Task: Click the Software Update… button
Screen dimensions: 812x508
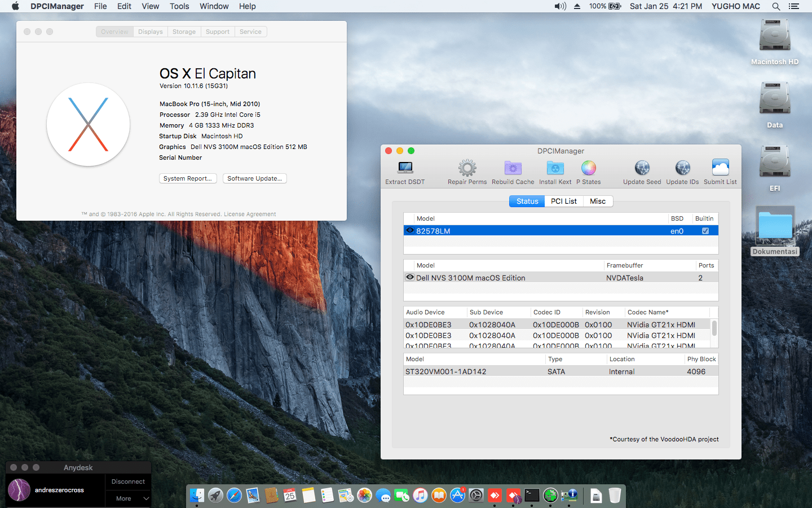Action: (x=255, y=178)
